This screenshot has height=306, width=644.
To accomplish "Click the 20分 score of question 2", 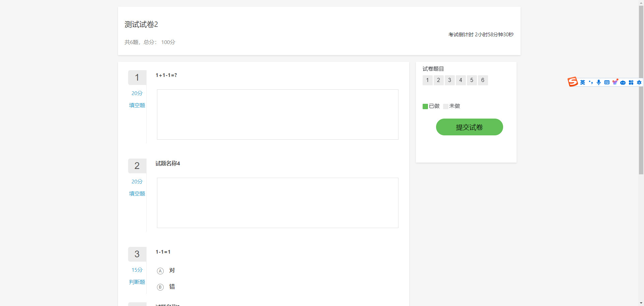I will (137, 182).
